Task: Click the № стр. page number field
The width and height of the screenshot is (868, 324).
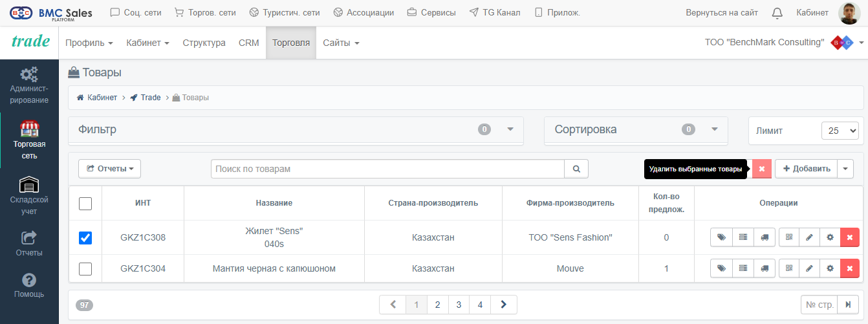Action: pos(819,305)
